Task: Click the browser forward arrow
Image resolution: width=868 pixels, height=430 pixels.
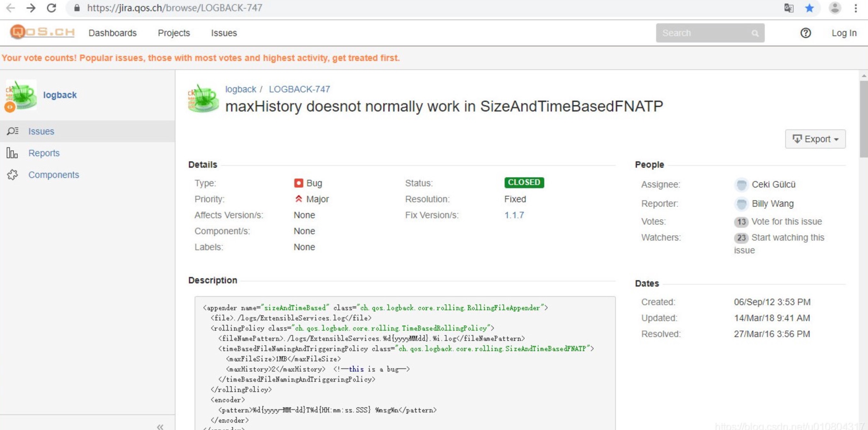Action: 31,8
